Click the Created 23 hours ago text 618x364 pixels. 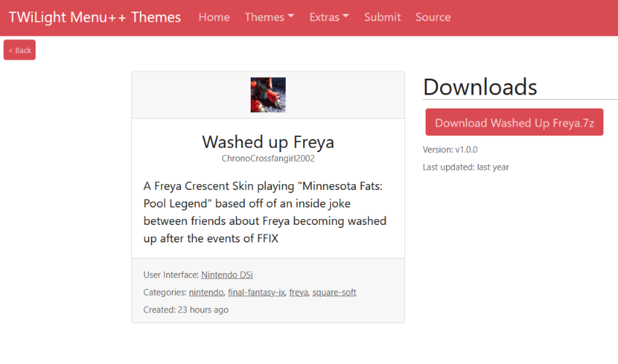[186, 310]
